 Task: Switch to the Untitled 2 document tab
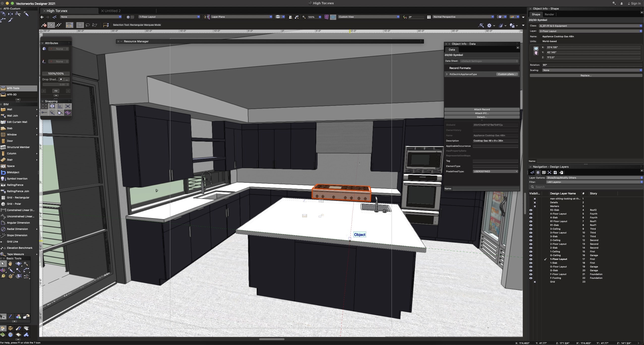point(112,11)
